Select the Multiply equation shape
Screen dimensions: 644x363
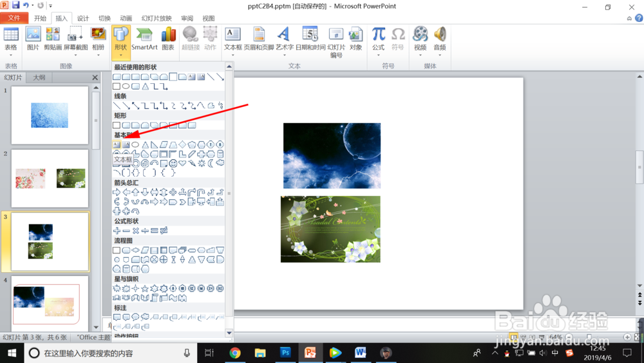135,231
